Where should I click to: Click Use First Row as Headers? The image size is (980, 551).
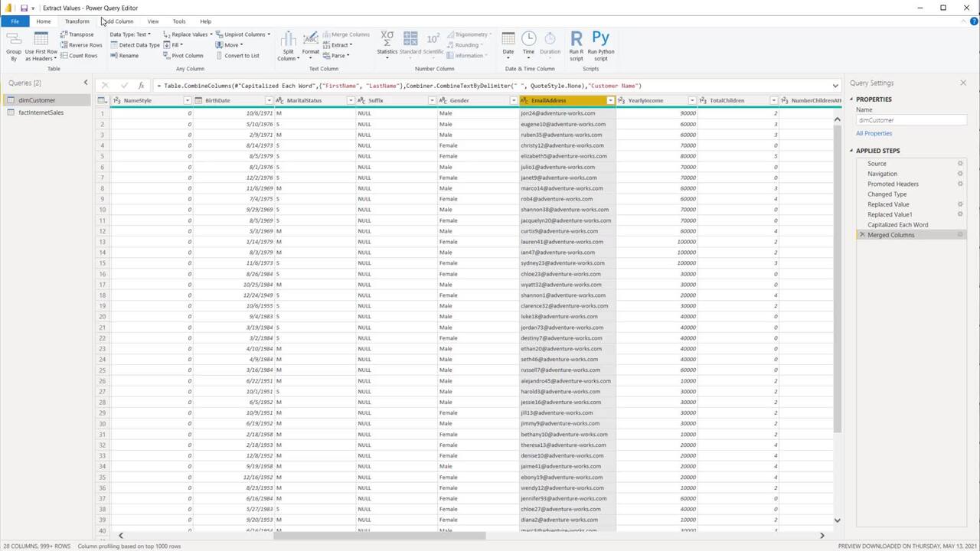[x=41, y=46]
